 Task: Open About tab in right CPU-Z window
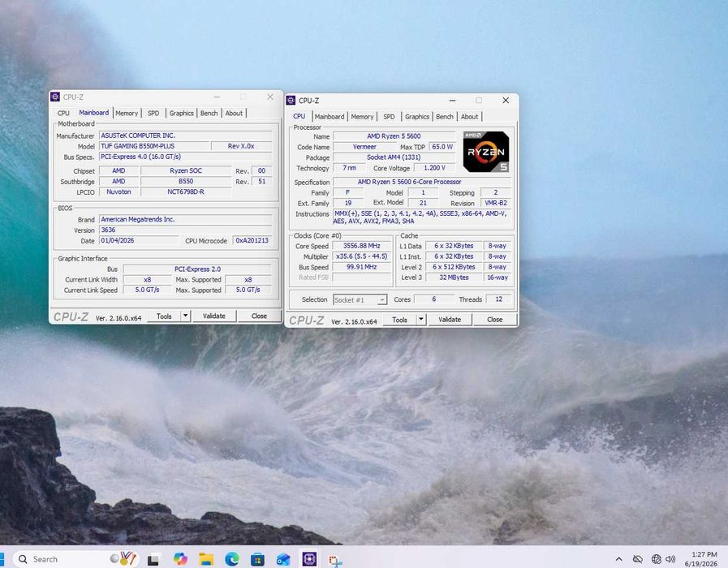pos(469,117)
